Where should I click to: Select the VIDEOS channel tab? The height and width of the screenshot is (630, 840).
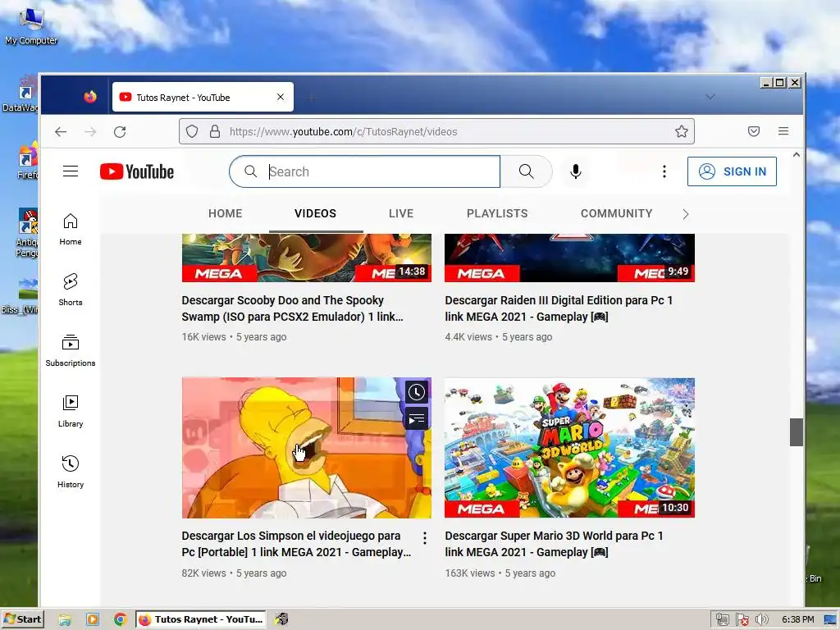316,213
